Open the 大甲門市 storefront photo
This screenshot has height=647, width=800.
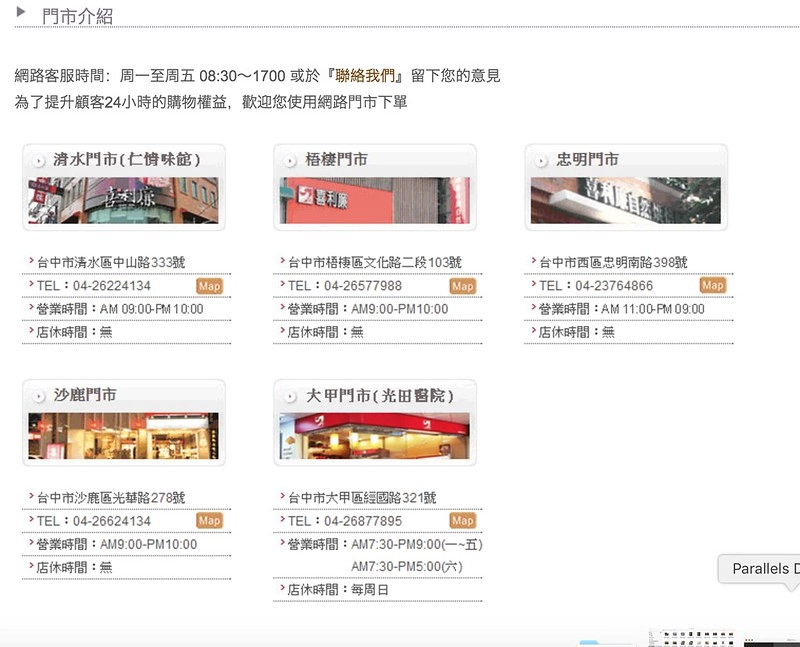[x=374, y=436]
